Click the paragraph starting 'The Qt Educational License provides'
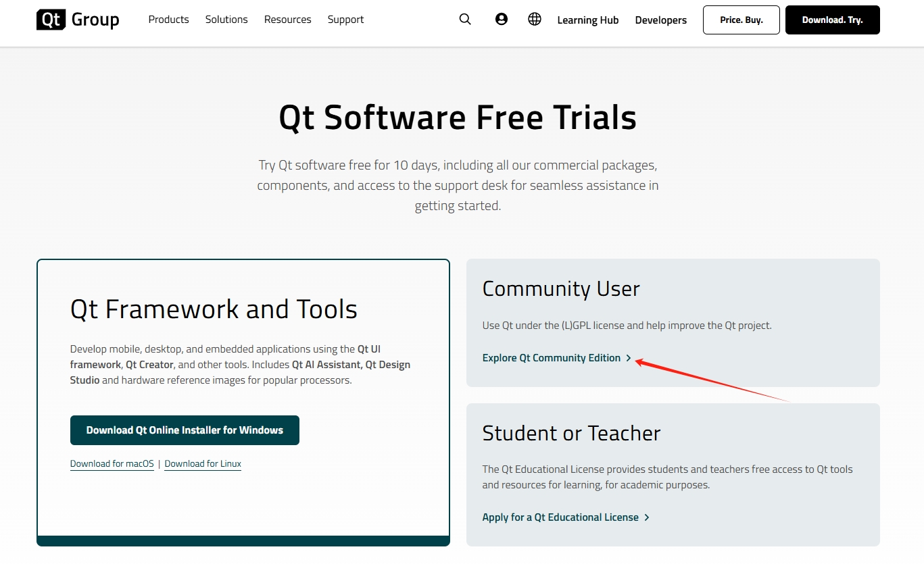Screen dimensions: 924x564 point(667,477)
